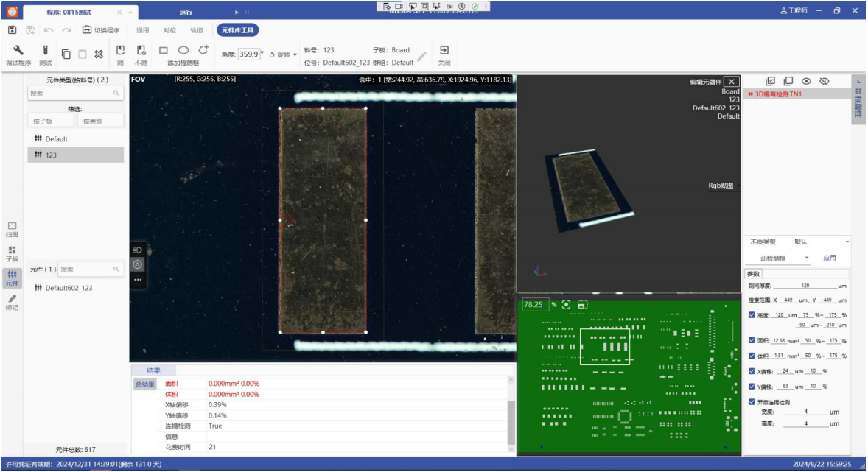Image resolution: width=868 pixels, height=472 pixels.
Task: Click the pencil edit icon near 群组
Action: 421,57
